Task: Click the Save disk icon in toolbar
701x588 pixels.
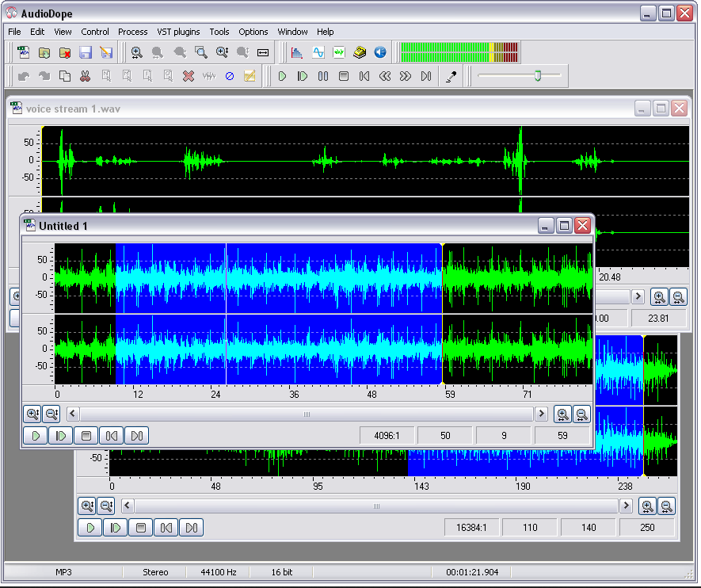Action: [x=86, y=52]
